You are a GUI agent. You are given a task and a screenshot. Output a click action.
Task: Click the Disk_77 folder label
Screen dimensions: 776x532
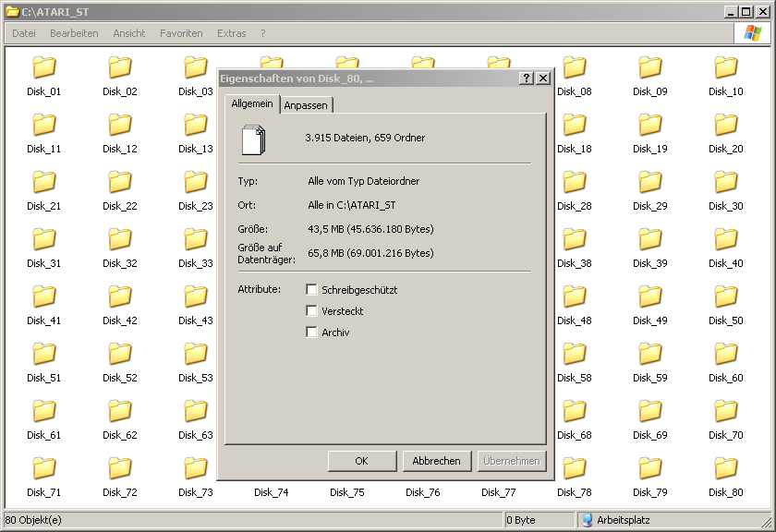pos(498,492)
